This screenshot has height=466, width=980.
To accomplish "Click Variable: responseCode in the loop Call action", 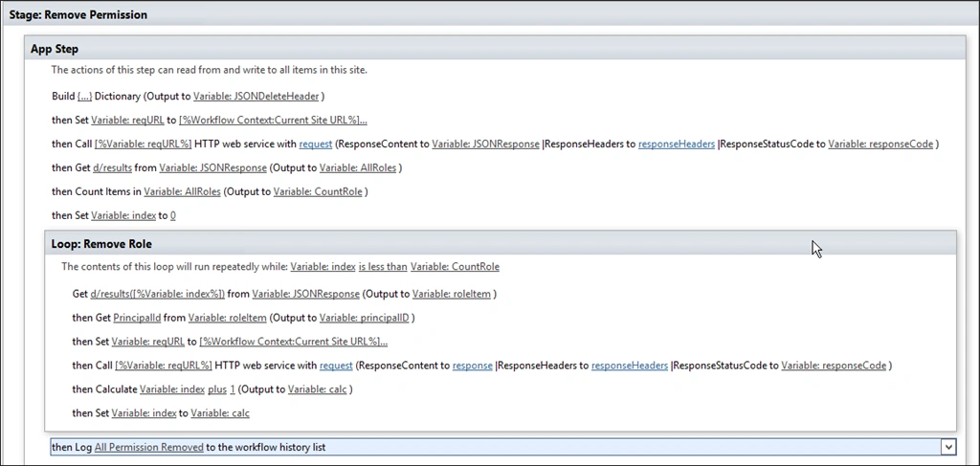I will pos(834,366).
